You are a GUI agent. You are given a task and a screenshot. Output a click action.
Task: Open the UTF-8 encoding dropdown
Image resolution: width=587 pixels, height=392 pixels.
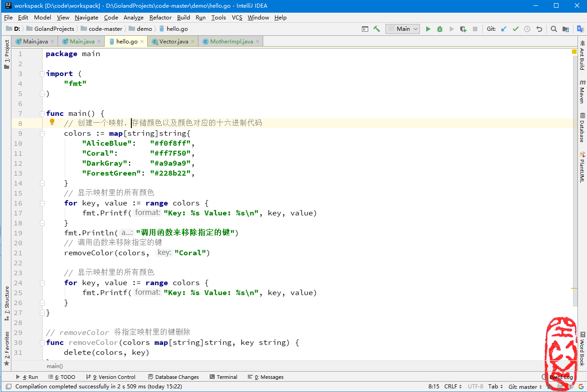coord(475,387)
